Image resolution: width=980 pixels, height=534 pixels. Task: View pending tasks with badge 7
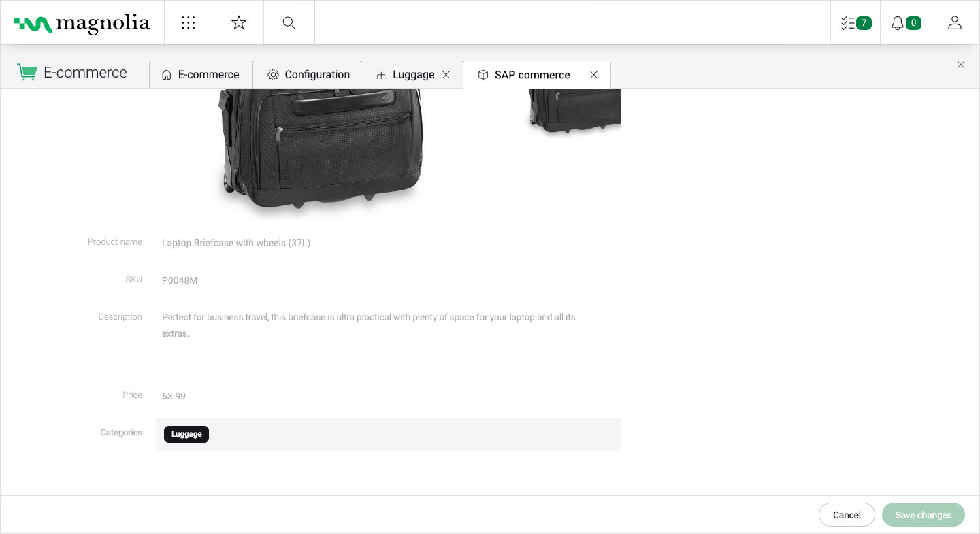point(855,22)
